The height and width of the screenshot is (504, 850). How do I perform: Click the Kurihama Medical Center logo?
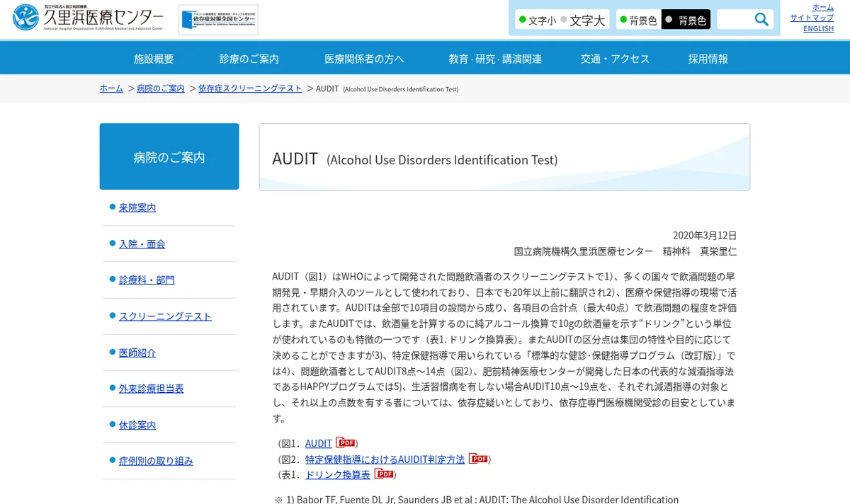pyautogui.click(x=88, y=18)
